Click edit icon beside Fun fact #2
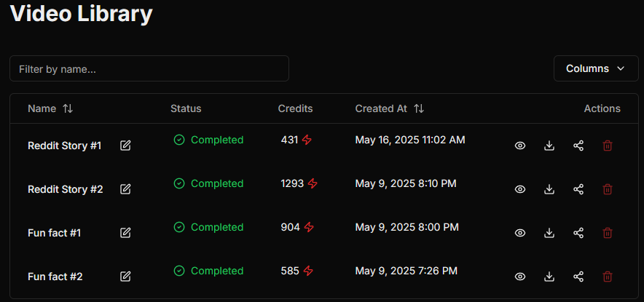 125,277
